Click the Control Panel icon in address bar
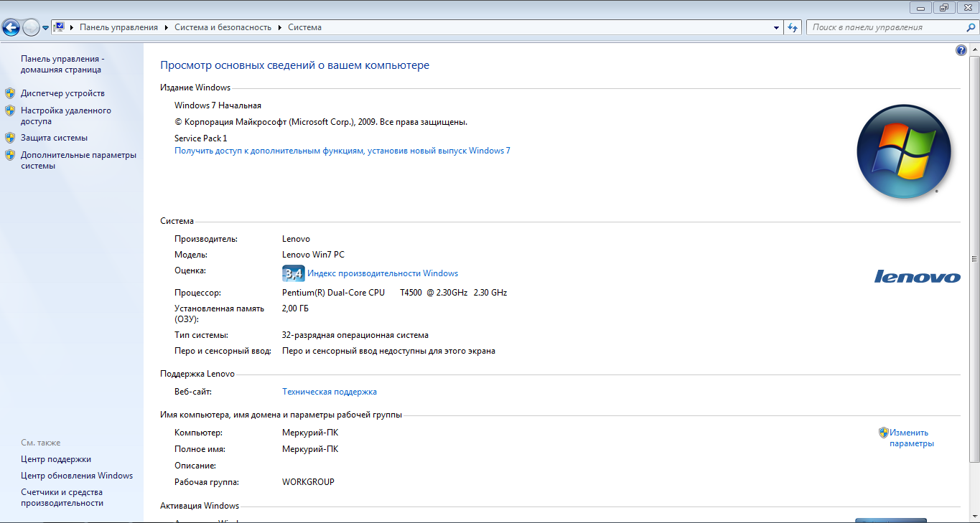The image size is (980, 523). (x=60, y=27)
